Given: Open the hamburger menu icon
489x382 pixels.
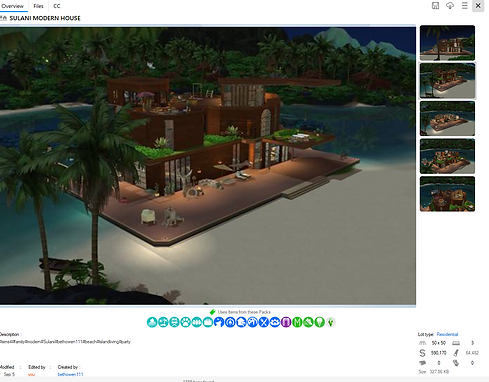Looking at the screenshot, I should 464,6.
